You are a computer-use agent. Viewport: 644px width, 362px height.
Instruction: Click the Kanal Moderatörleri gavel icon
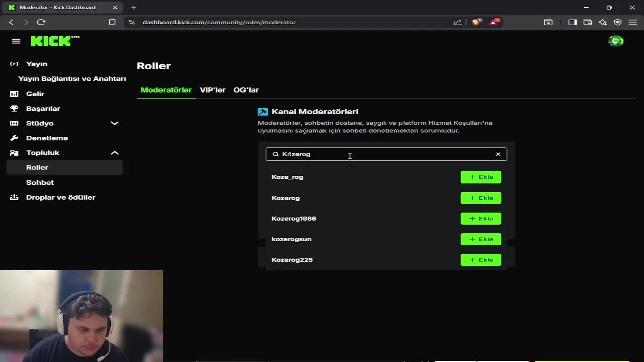click(263, 112)
